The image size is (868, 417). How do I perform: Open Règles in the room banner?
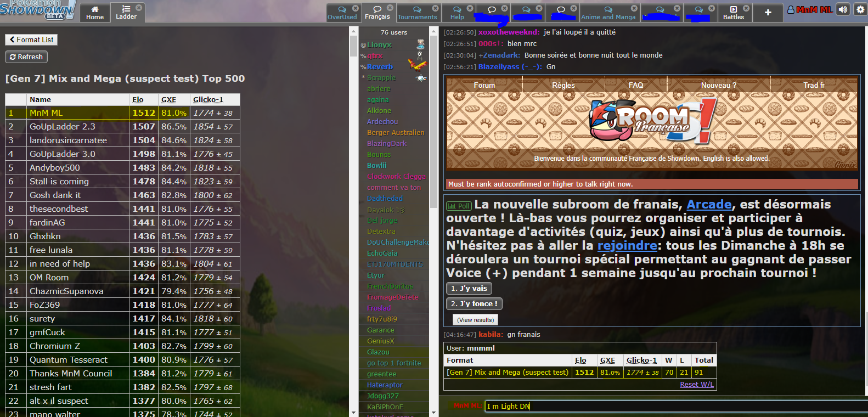563,85
